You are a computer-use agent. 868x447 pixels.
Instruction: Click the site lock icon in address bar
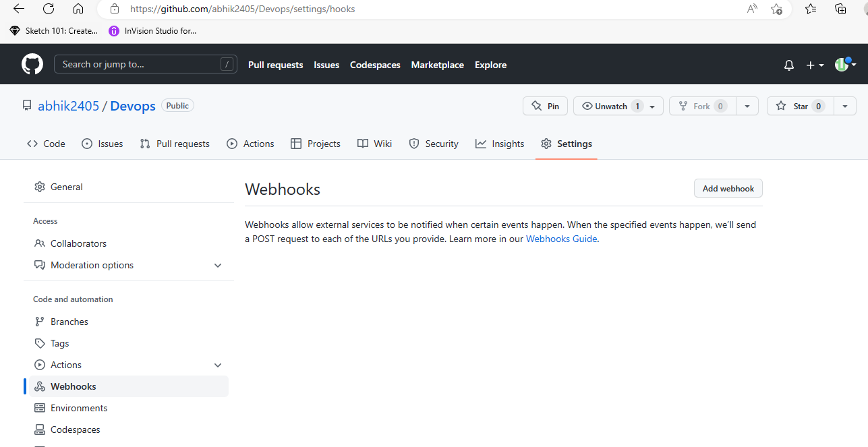click(x=115, y=9)
